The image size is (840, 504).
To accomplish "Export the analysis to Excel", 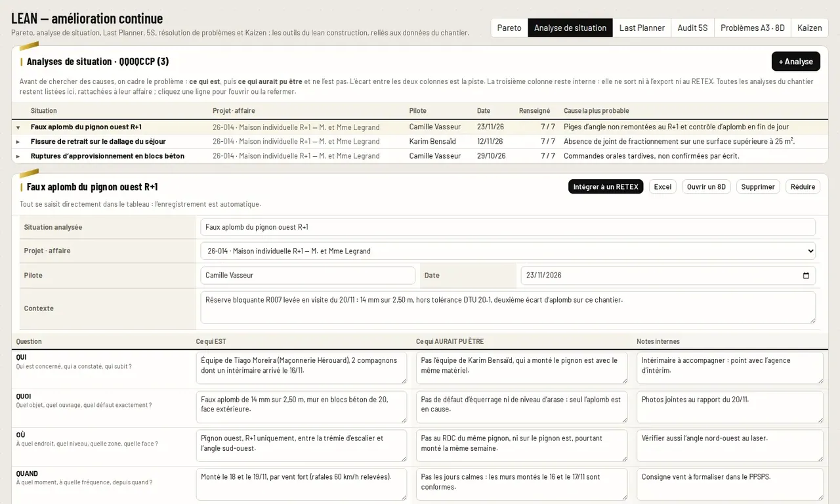I will click(x=663, y=186).
